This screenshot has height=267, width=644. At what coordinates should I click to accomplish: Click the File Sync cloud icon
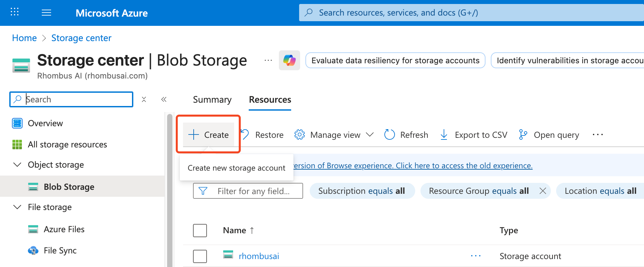pyautogui.click(x=33, y=250)
